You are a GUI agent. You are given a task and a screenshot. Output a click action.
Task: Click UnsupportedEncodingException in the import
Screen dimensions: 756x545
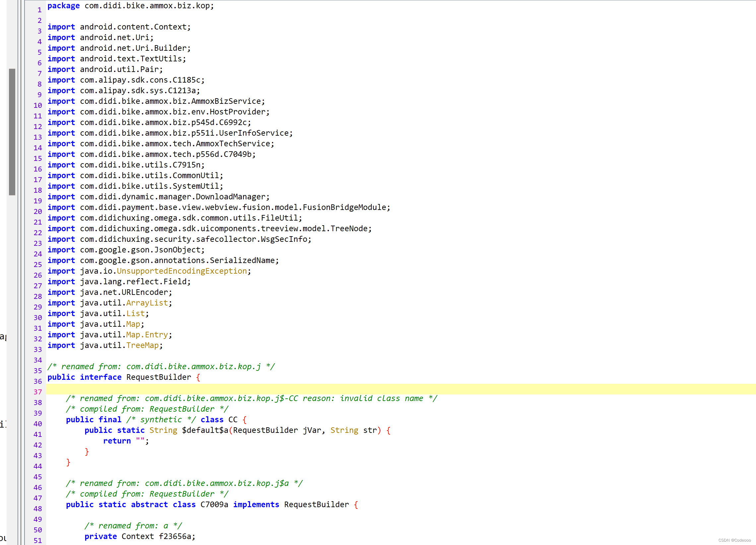click(x=182, y=271)
